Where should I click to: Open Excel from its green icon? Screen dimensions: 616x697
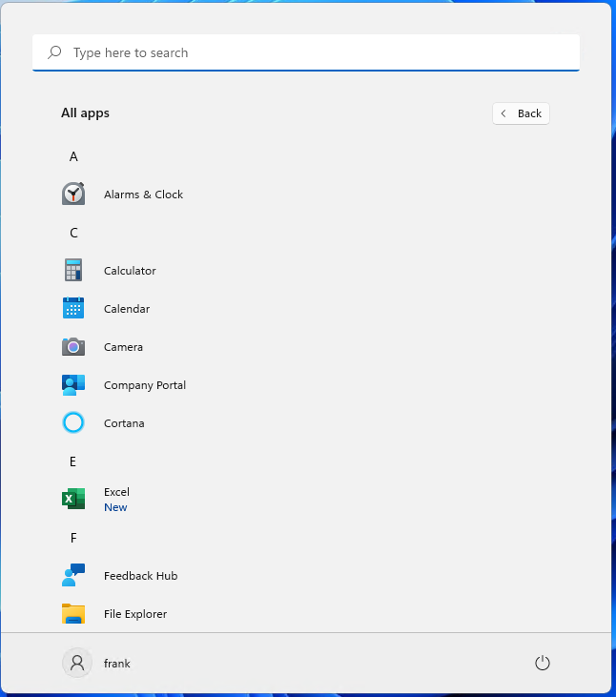tap(73, 499)
